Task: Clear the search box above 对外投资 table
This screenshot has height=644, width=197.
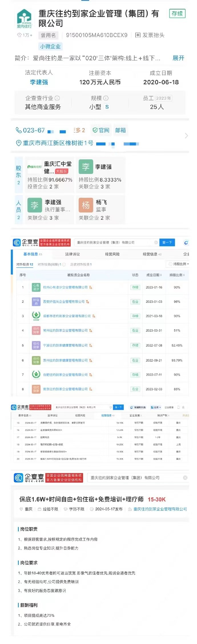Action: (x=156, y=242)
